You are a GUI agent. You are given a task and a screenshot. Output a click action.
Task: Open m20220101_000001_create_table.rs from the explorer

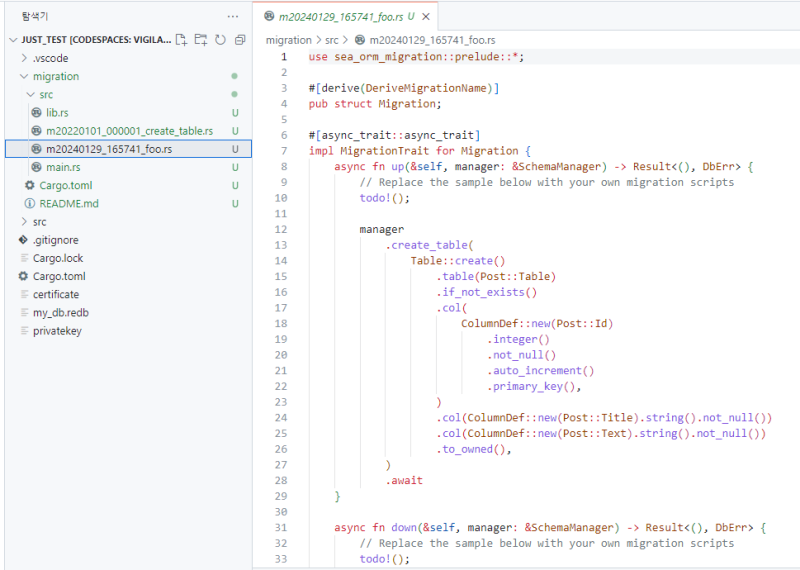[129, 131]
